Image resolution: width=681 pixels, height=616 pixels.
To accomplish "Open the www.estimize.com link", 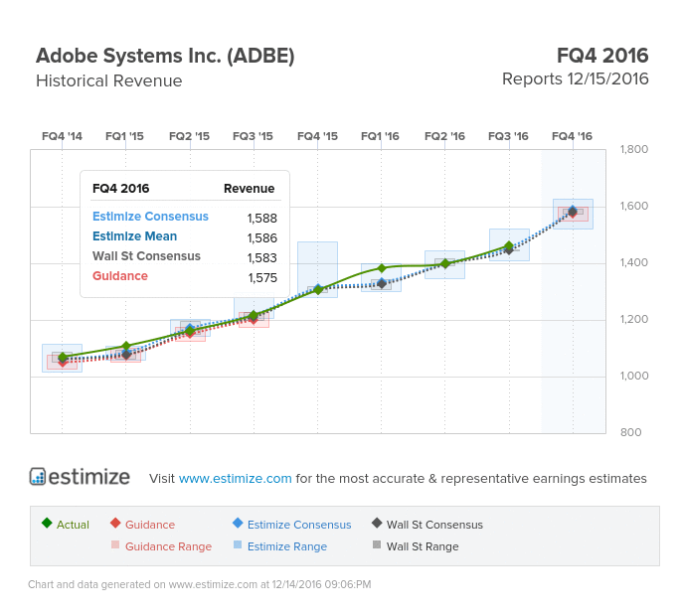I will coord(235,478).
